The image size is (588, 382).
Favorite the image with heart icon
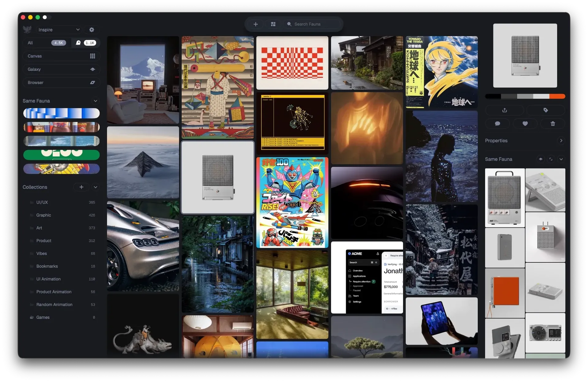[525, 124]
